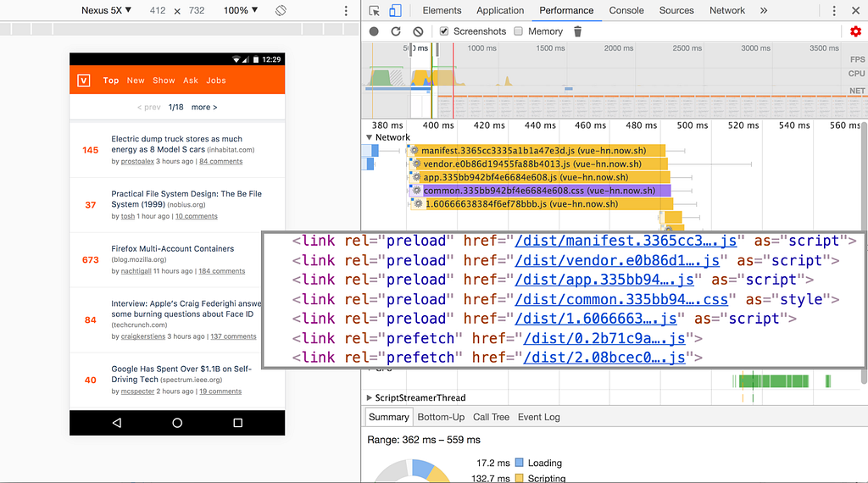Screen dimensions: 868x483
Task: Switch to the Call Tree tab
Action: click(x=491, y=417)
